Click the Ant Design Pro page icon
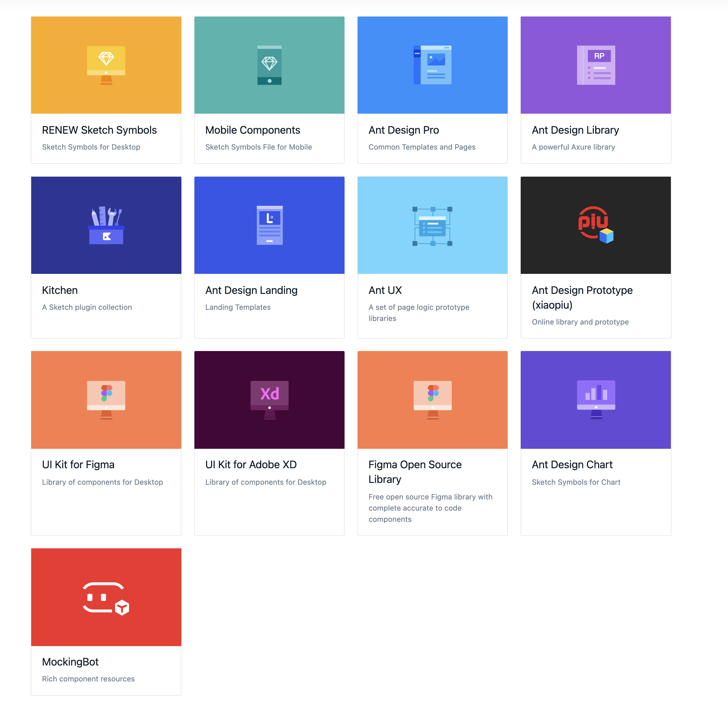Screen dimensions: 728x715 click(432, 65)
